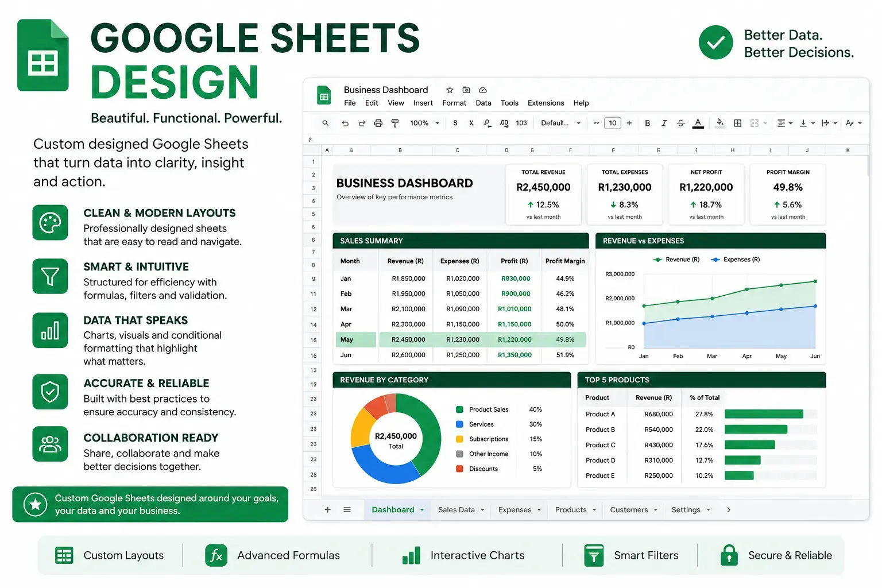Click the text rotation icon

point(850,123)
